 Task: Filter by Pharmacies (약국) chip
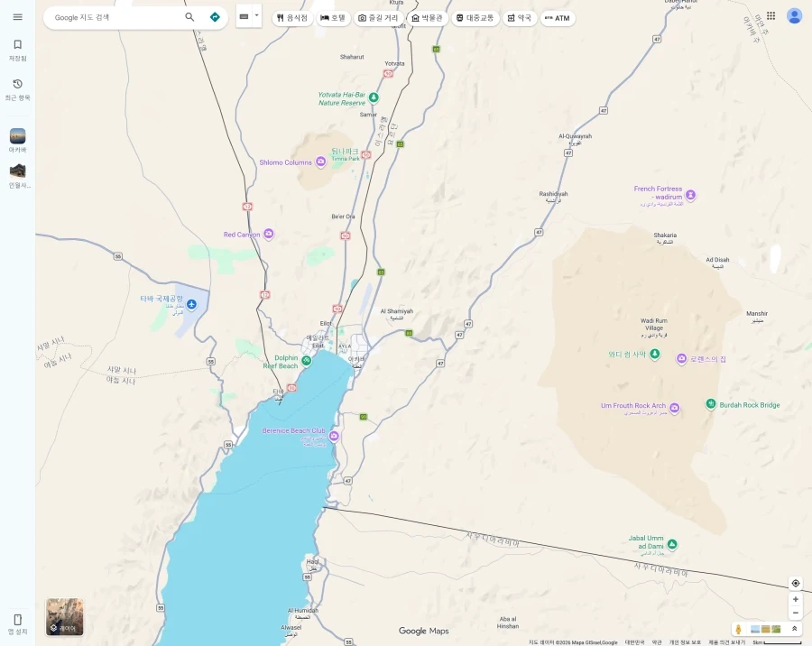[x=520, y=18]
